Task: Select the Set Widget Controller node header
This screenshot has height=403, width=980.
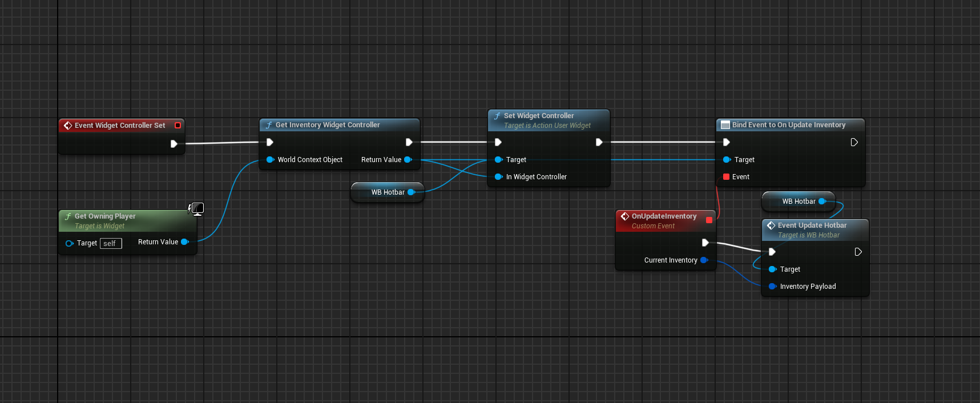Action: (539, 116)
